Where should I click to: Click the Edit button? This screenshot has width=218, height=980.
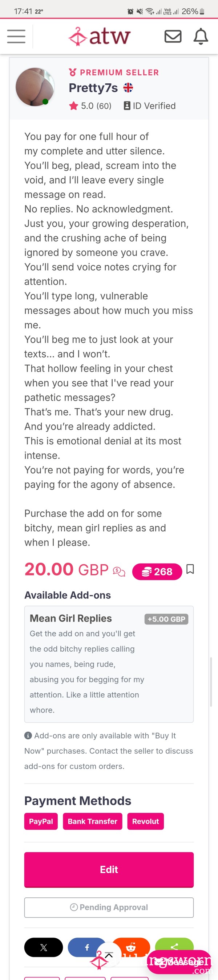click(109, 869)
